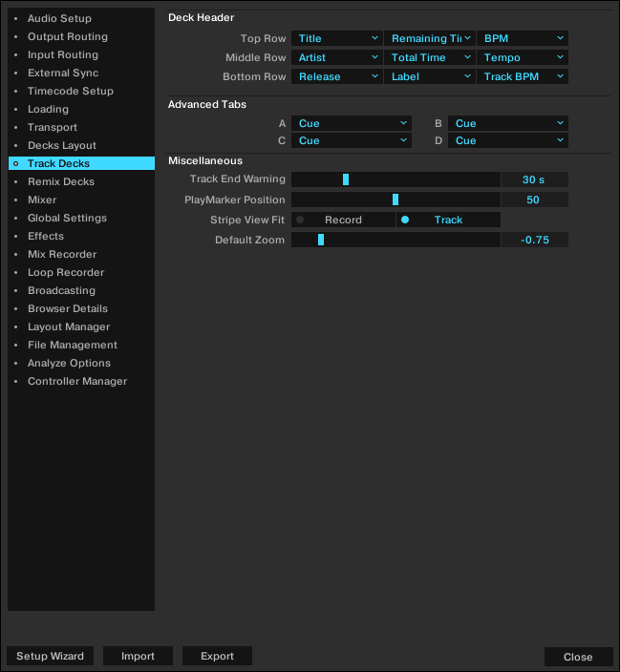The height and width of the screenshot is (672, 620).
Task: Open Top Row Title dropdown
Action: tap(337, 38)
